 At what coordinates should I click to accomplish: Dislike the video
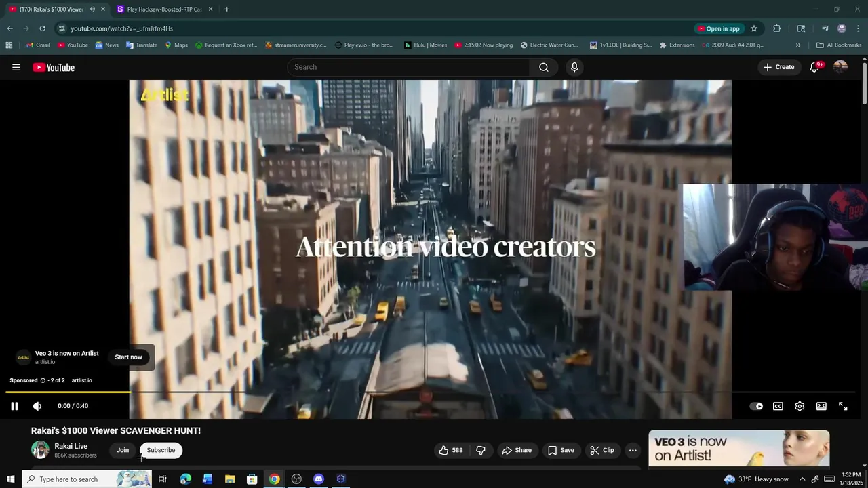[481, 450]
